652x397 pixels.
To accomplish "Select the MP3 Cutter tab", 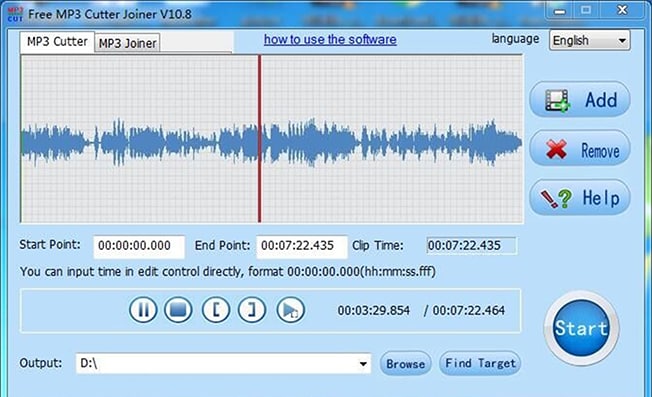I will coord(57,42).
